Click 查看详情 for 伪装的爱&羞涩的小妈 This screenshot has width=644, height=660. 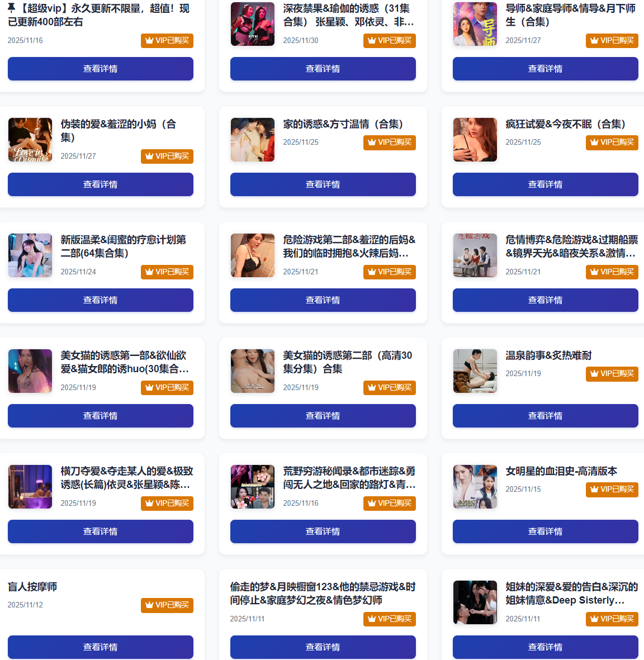[101, 184]
